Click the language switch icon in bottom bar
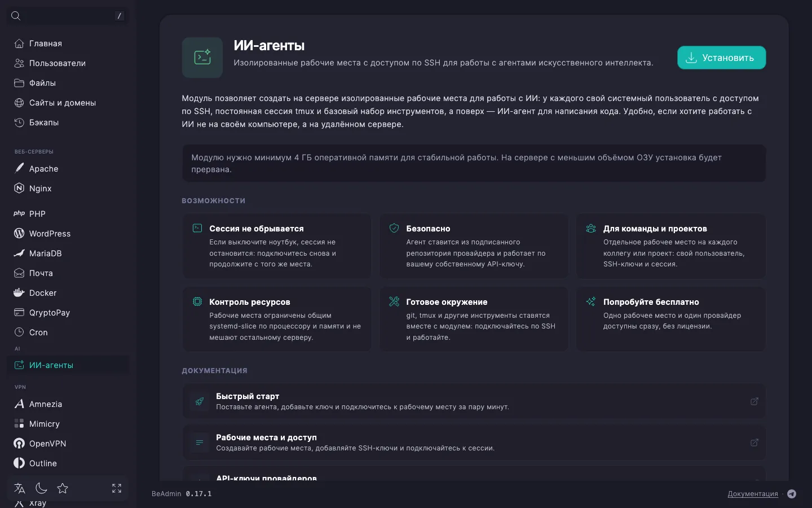The image size is (812, 508). (x=20, y=488)
